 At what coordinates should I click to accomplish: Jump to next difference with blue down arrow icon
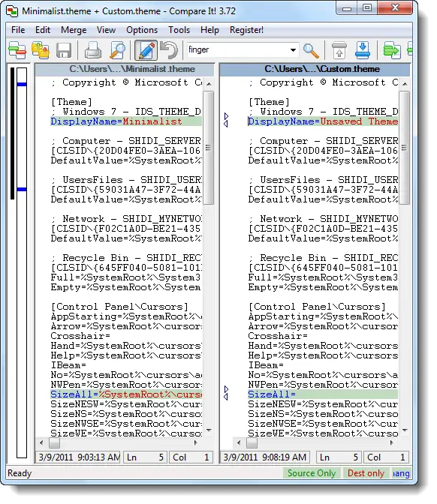click(x=363, y=50)
